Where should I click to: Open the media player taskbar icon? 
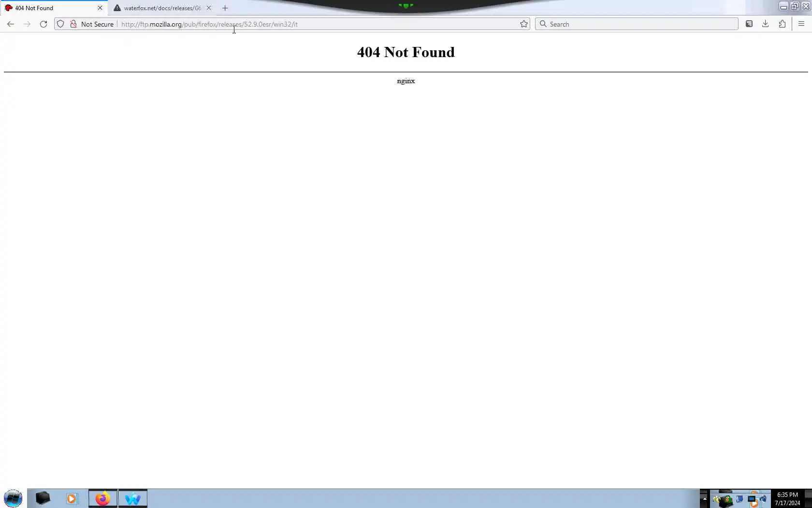(72, 498)
